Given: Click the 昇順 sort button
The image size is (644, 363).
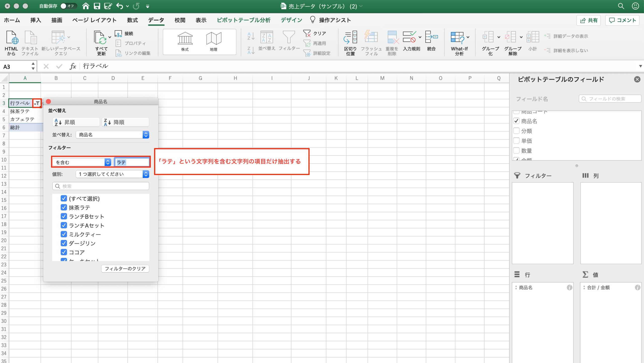Looking at the screenshot, I should point(76,122).
